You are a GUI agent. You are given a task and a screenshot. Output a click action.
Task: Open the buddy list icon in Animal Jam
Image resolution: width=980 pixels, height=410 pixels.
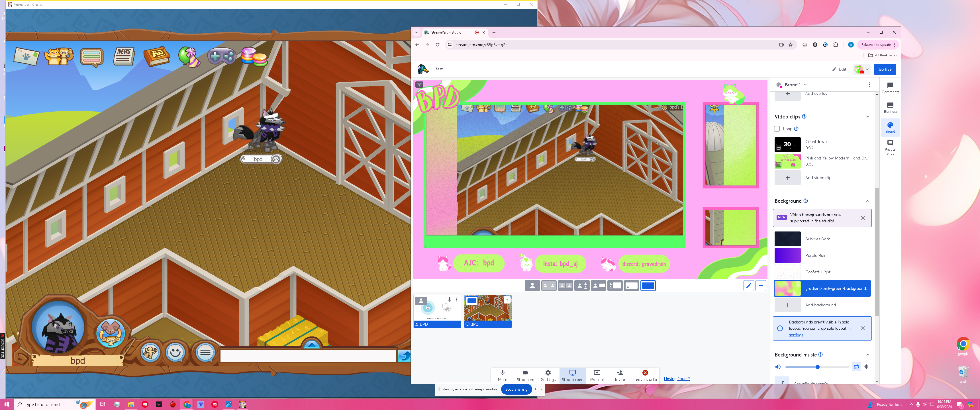point(59,57)
